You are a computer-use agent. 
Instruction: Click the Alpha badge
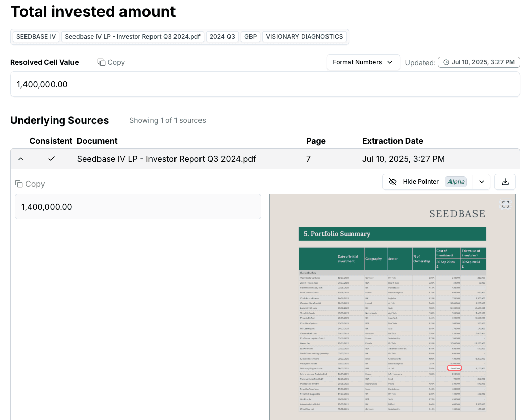point(456,182)
